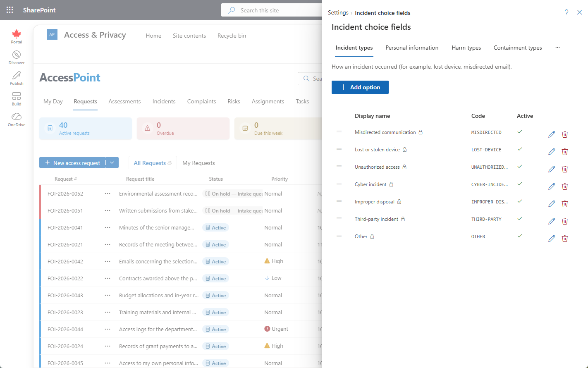Viewport: 588px width, 368px height.
Task: Click the AP site logo tile
Action: tap(52, 35)
